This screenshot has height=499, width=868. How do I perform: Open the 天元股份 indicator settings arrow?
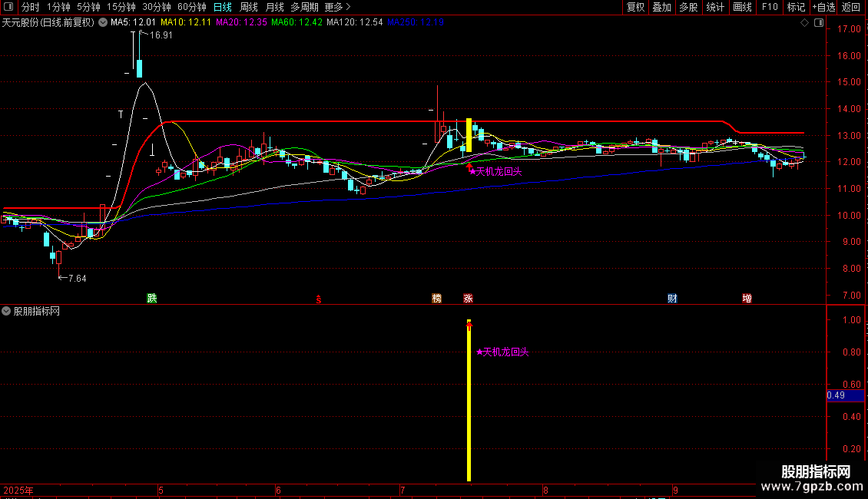tap(103, 23)
